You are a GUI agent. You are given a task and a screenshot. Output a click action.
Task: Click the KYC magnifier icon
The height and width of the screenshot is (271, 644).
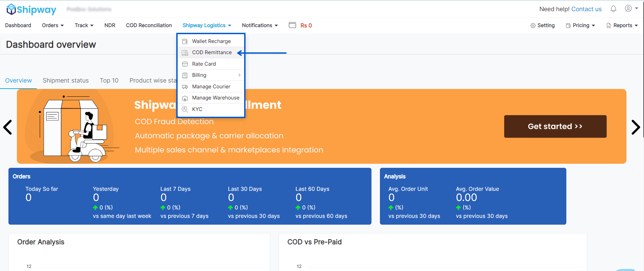tap(185, 109)
